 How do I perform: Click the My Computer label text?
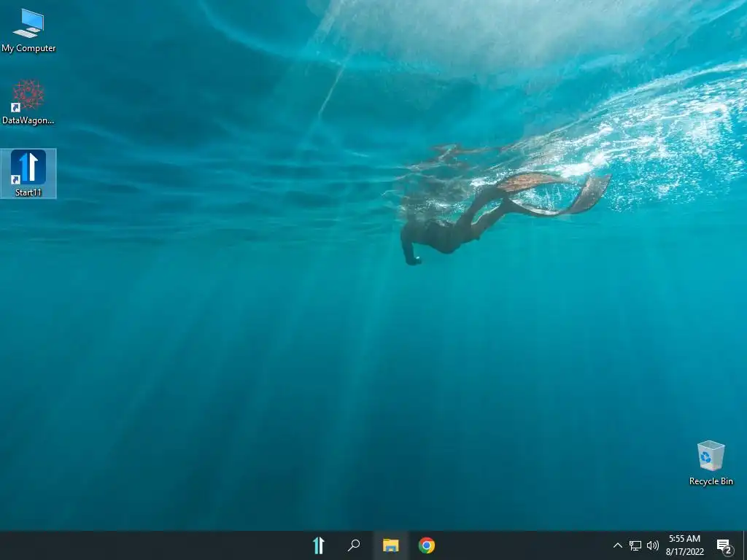pyautogui.click(x=28, y=48)
